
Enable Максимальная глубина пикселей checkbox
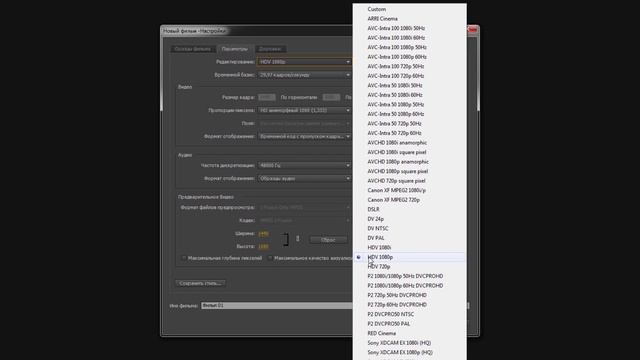point(184,258)
